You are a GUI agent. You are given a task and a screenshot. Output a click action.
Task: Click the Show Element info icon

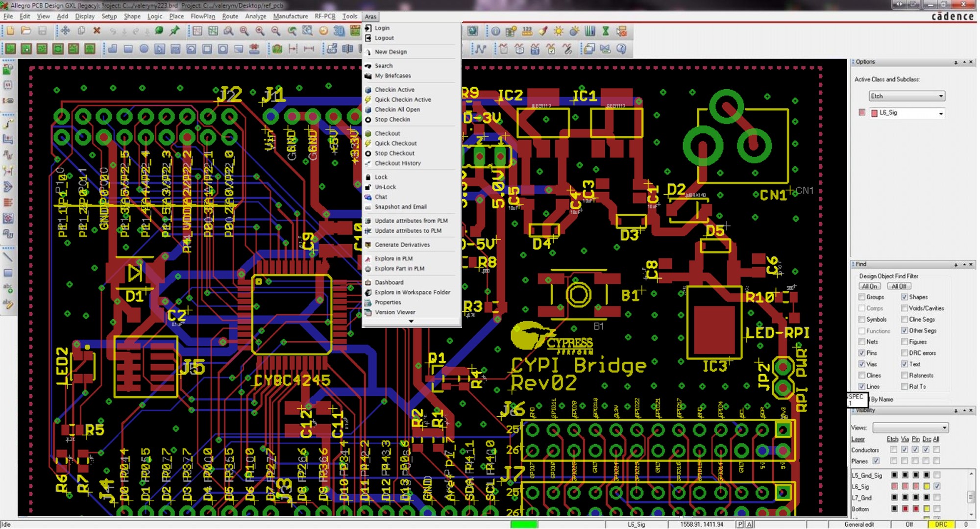tap(495, 31)
